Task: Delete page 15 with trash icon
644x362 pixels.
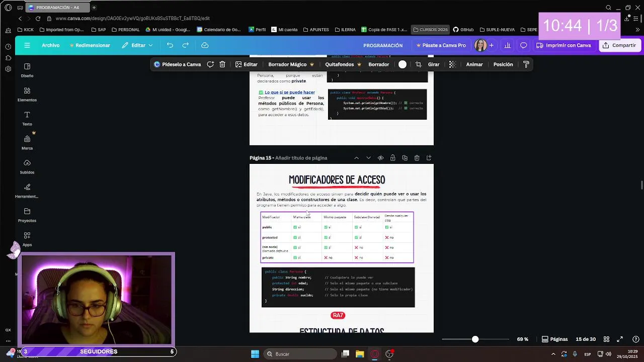Action: (x=417, y=158)
